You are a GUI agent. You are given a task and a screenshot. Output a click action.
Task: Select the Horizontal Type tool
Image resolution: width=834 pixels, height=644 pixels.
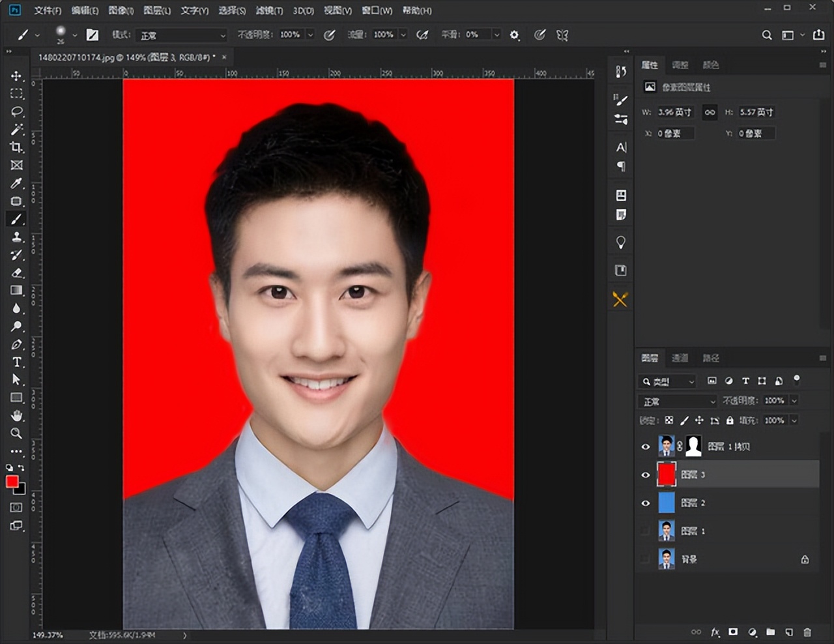[x=16, y=362]
